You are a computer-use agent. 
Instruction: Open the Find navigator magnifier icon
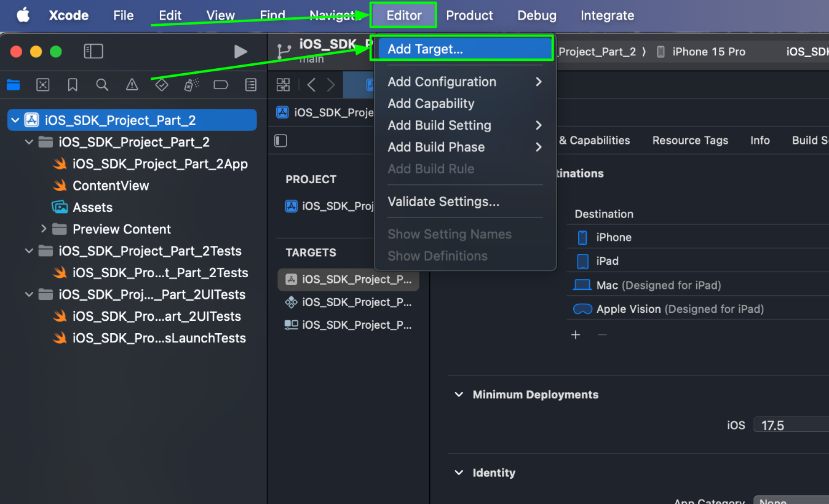(102, 85)
